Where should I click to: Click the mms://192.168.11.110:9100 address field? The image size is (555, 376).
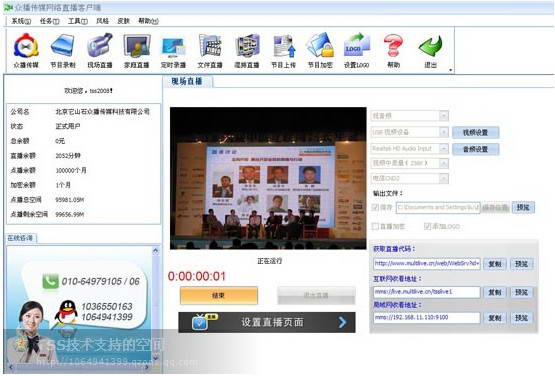(x=427, y=318)
